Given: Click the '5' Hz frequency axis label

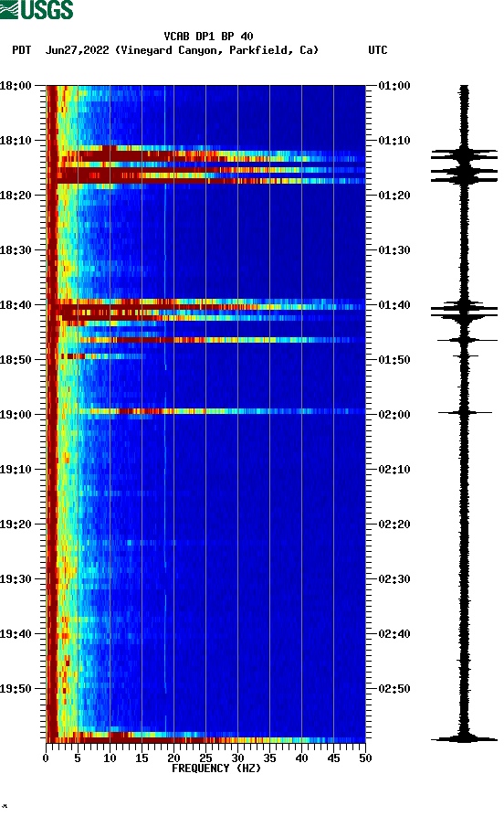Looking at the screenshot, I should coord(78,758).
